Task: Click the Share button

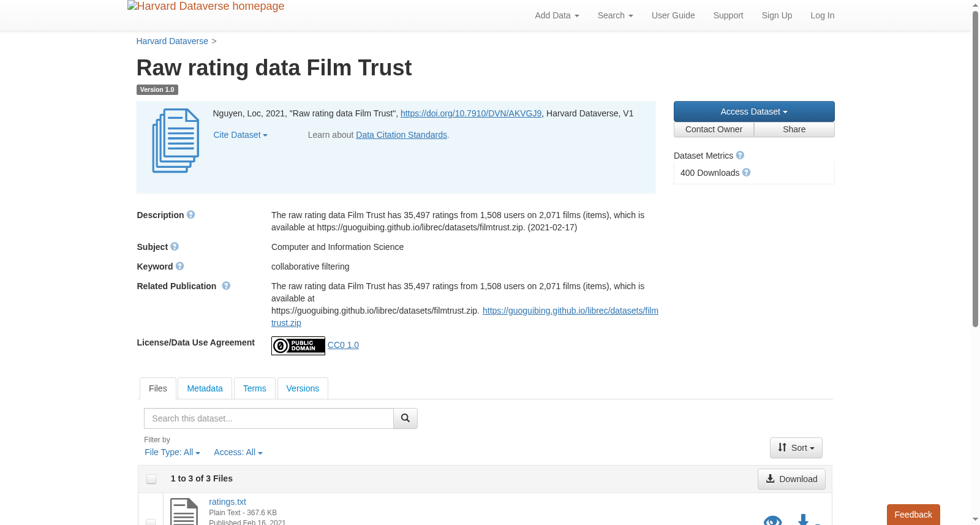Action: click(x=794, y=129)
